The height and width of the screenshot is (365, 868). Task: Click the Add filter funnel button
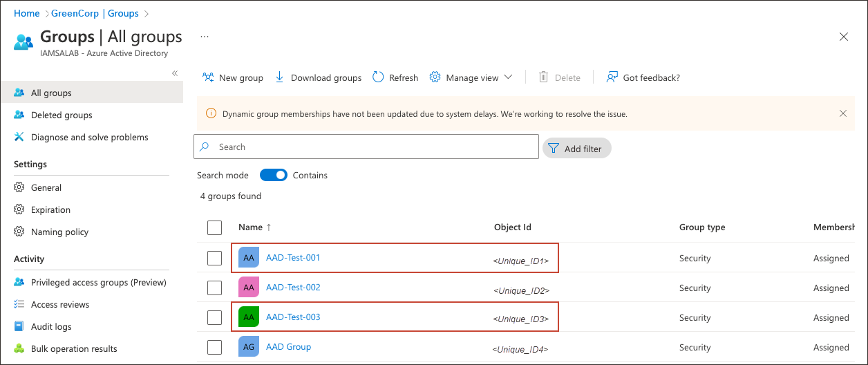pyautogui.click(x=577, y=148)
